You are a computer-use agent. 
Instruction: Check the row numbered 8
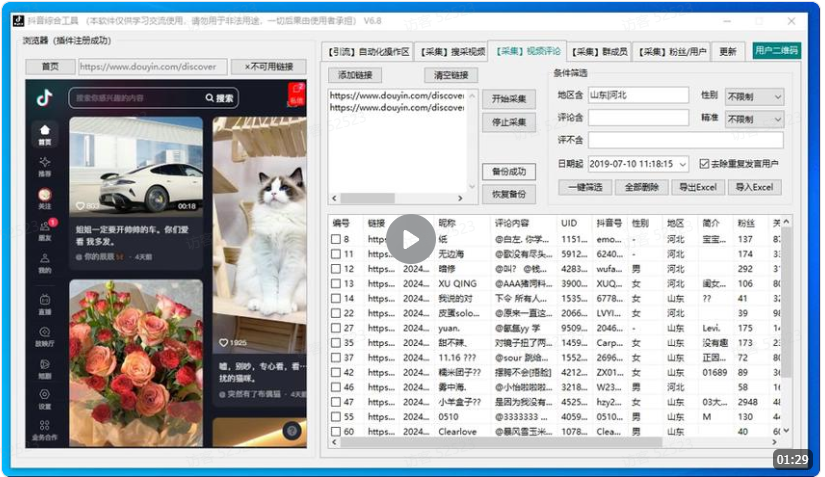pyautogui.click(x=335, y=239)
